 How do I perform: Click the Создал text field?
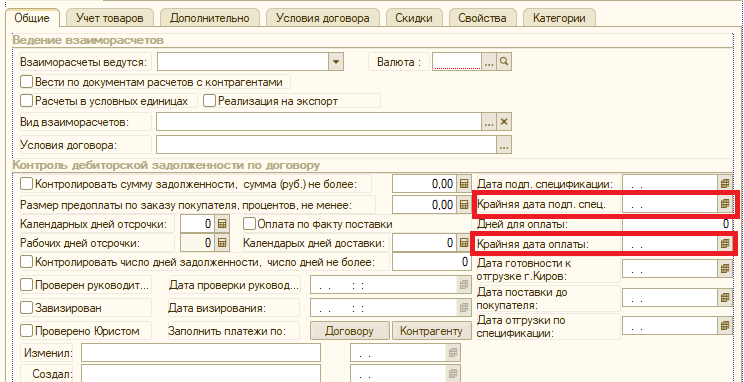point(201,373)
